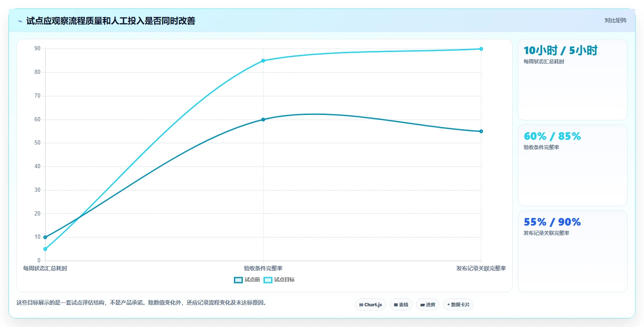Click the 试点目标 legend label text

click(x=284, y=280)
